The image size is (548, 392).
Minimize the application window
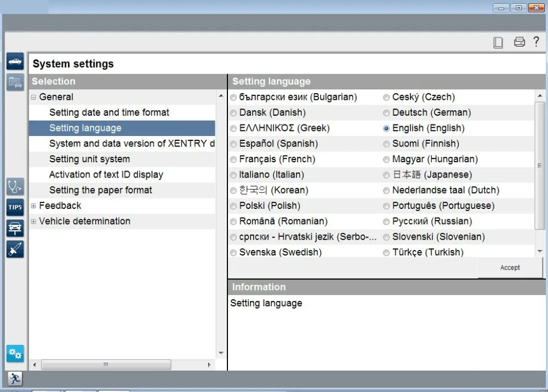[x=501, y=8]
